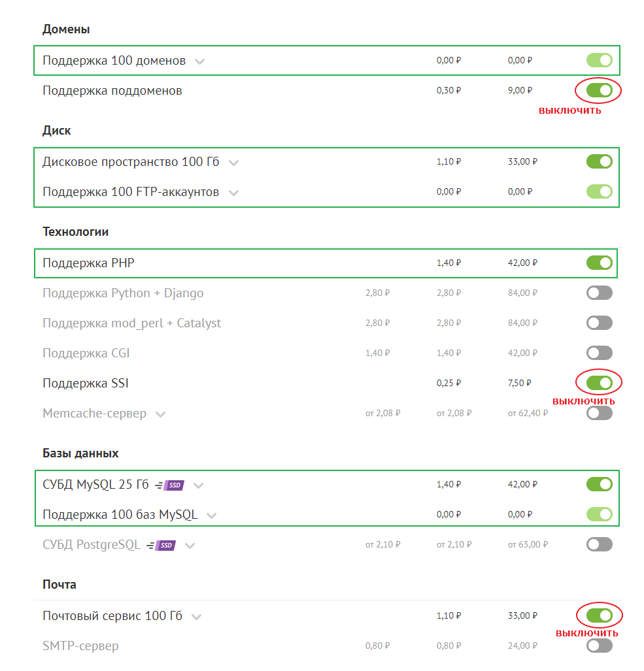This screenshot has width=644, height=671.
Task: Open Дисковое пространство 100 Гб size options
Action: pos(233,163)
